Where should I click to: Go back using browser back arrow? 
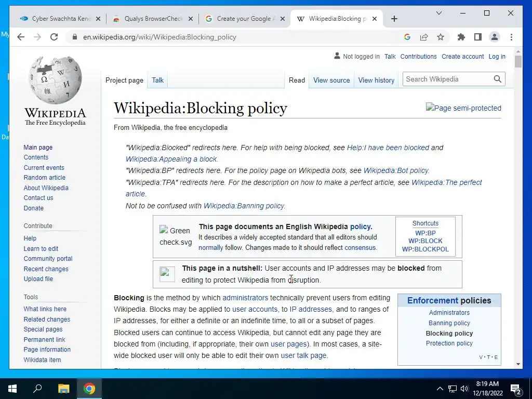coord(21,37)
